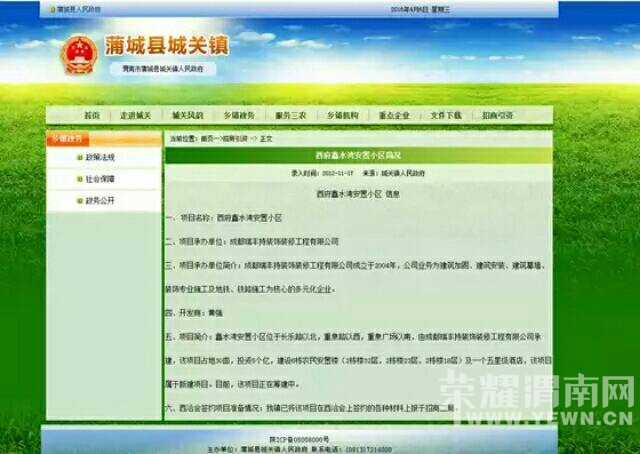Click the line 四、开发商
Image resolution: width=640 pixels, height=454 pixels.
tap(194, 313)
